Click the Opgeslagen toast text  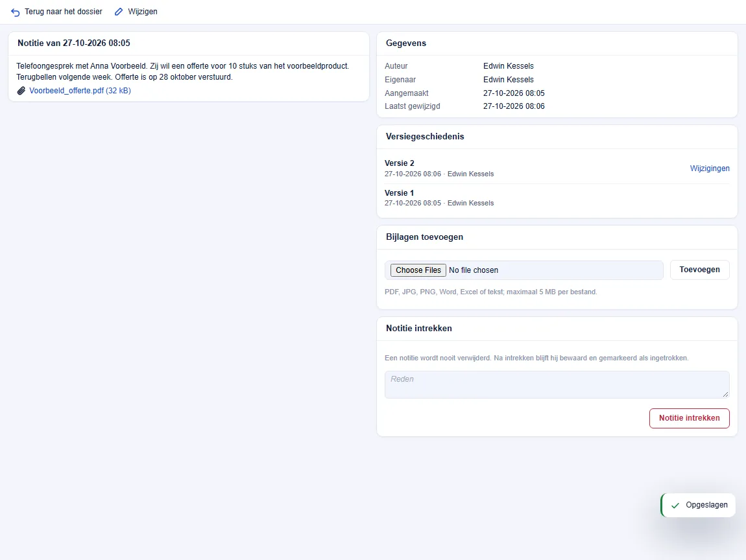tap(706, 505)
